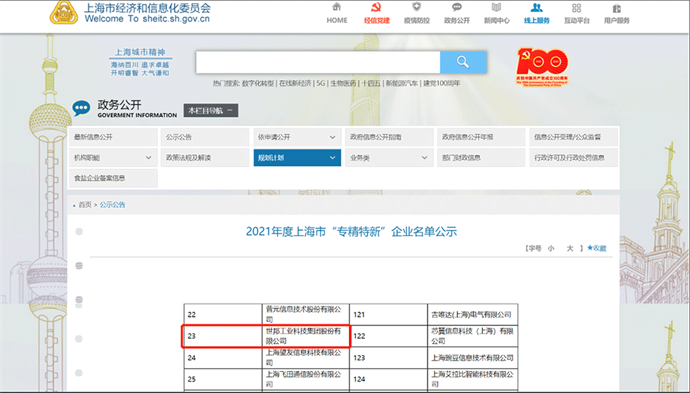
Task: Click the 用户服务 building icon
Action: (x=617, y=7)
